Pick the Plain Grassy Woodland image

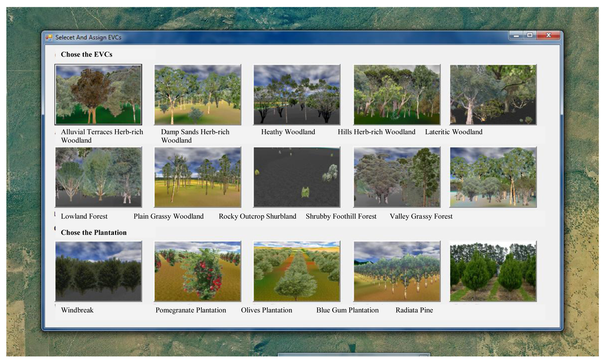click(198, 177)
